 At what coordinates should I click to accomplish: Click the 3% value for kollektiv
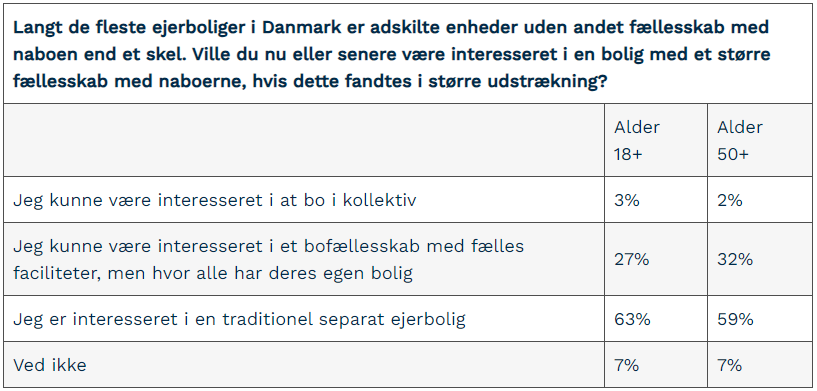click(x=626, y=200)
